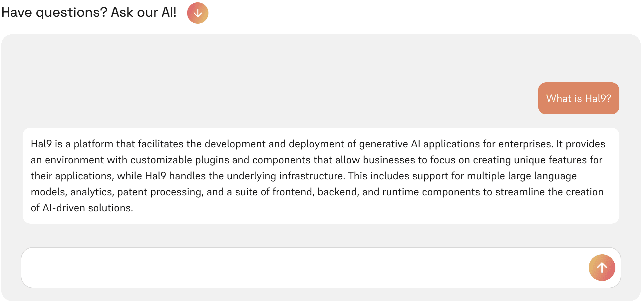
Task: Click the AI response bubble about Hal9
Action: pyautogui.click(x=321, y=176)
